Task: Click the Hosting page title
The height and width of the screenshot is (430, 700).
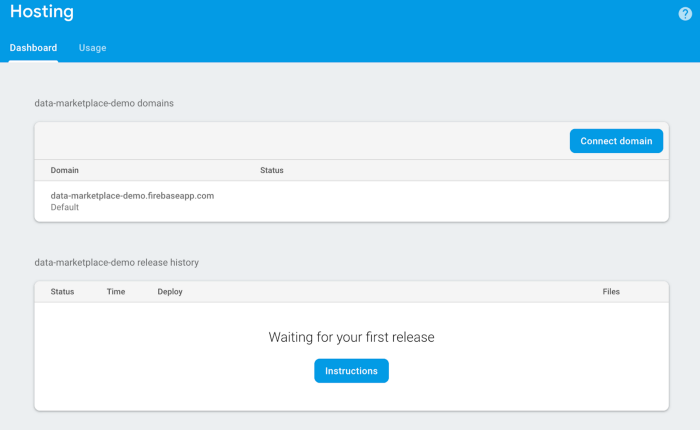Action: coord(42,12)
